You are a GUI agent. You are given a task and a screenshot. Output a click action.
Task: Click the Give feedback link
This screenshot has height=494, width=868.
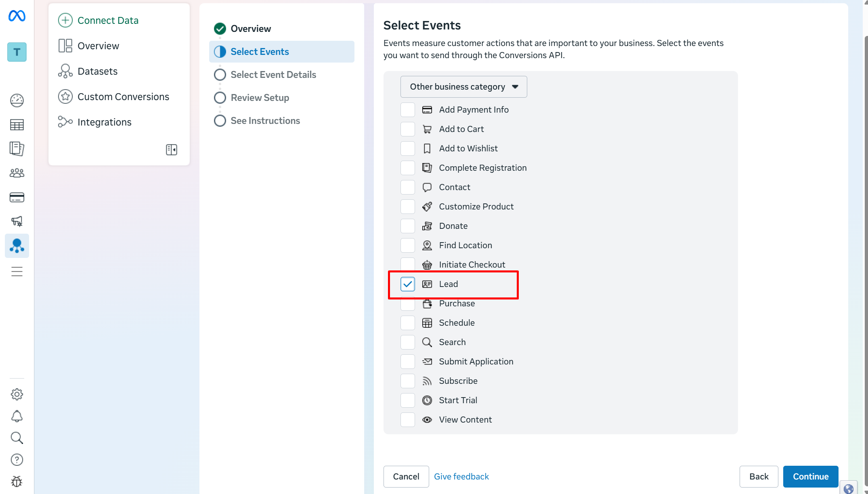461,477
